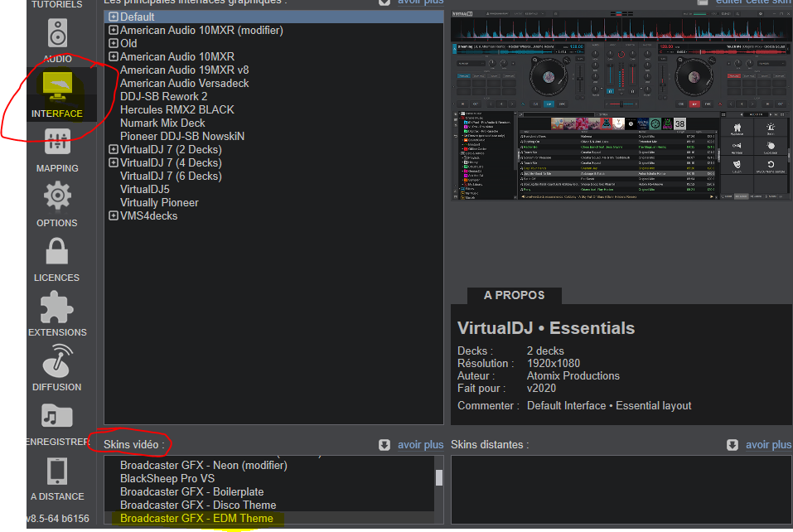This screenshot has height=532, width=793.
Task: Expand the American Audio 10MXR entry
Action: 114,56
